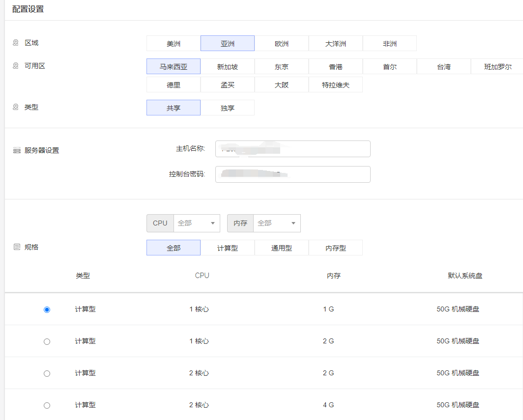Choose the 2 核心 4 G plan radio button
523x420 pixels.
pyautogui.click(x=47, y=405)
